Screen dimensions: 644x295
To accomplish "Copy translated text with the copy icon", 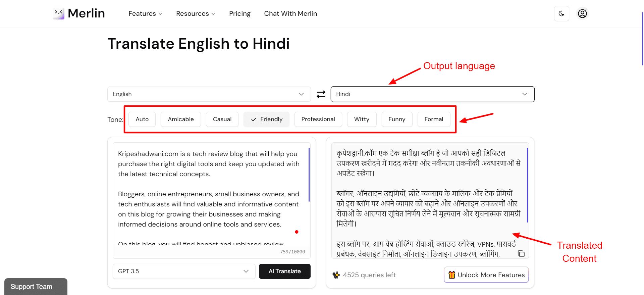I will [521, 254].
